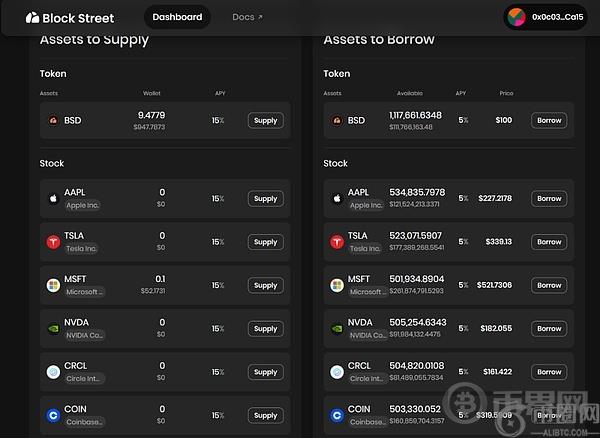The width and height of the screenshot is (600, 438).
Task: Click the Microsoft icon in borrow list
Action: (x=337, y=285)
